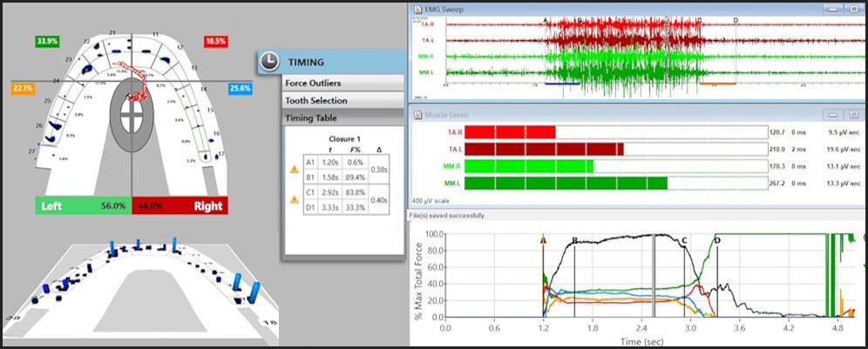Click the Closure 1 table heading

point(344,138)
